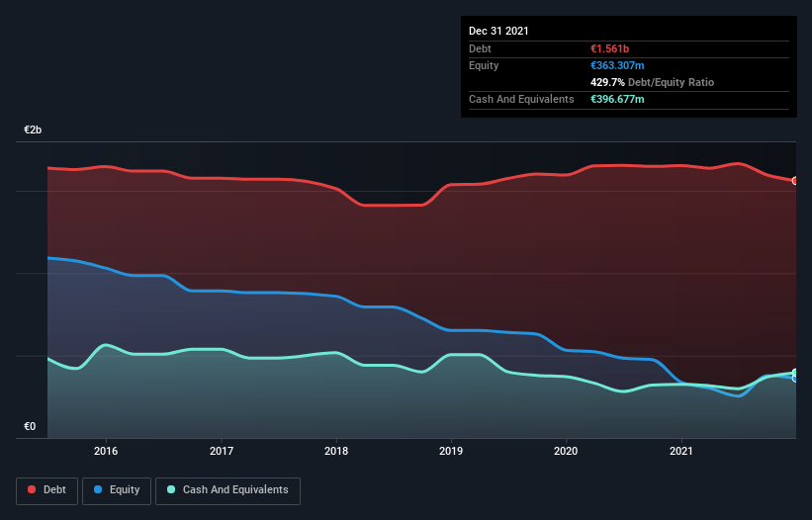Click the 429.7% Debt/Equity Ratio text
This screenshot has height=520, width=812.
[x=652, y=82]
